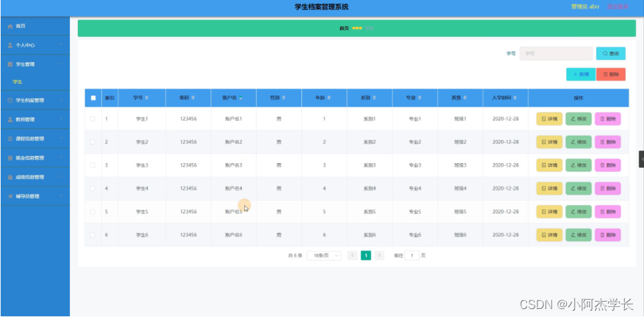The width and height of the screenshot is (644, 317).
Task: Click 删除 for row 学生5
Action: (x=608, y=212)
